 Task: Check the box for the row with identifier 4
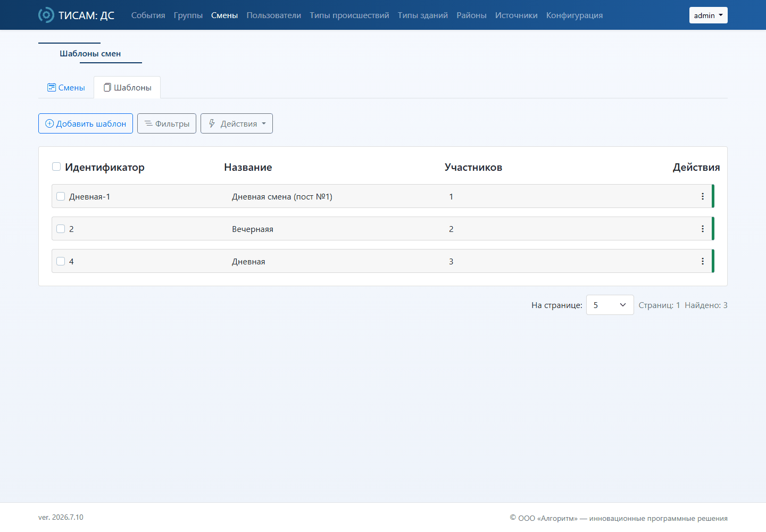pos(61,261)
